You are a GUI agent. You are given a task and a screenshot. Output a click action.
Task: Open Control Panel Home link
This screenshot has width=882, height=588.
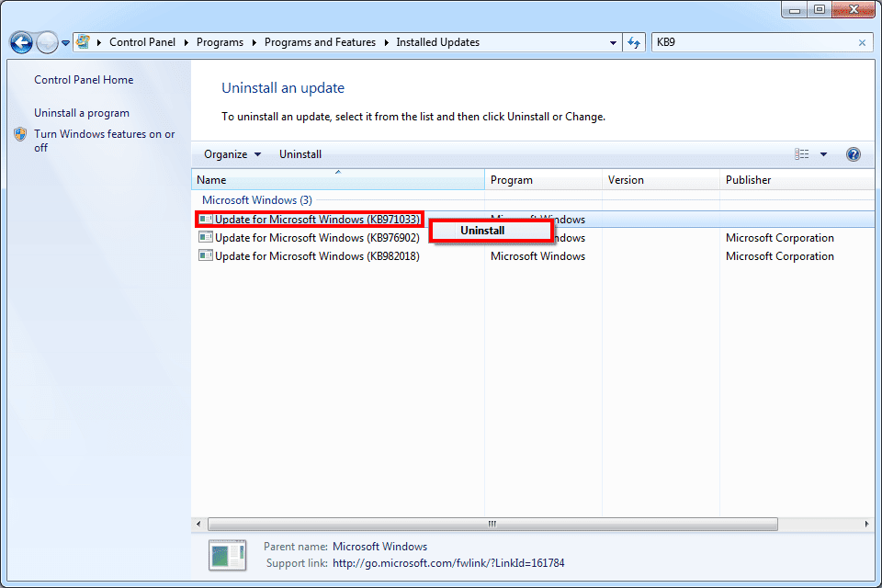click(x=84, y=80)
